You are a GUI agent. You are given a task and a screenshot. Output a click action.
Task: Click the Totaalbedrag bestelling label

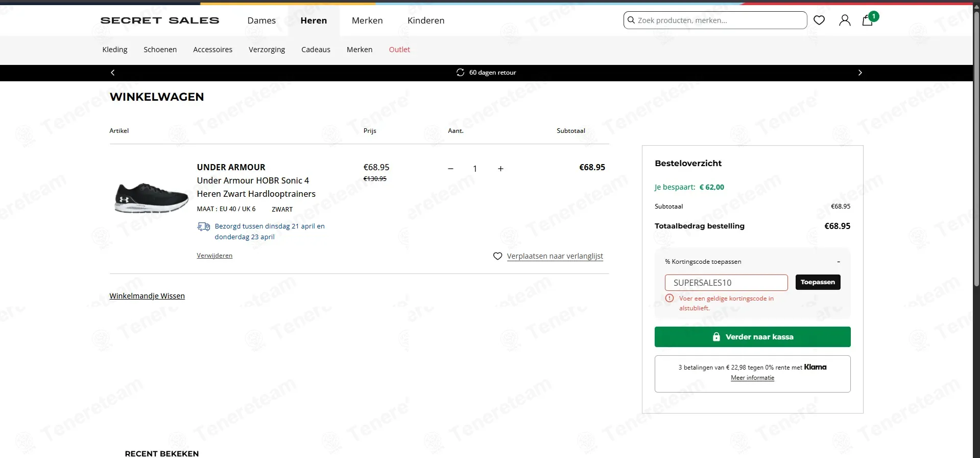tap(700, 226)
